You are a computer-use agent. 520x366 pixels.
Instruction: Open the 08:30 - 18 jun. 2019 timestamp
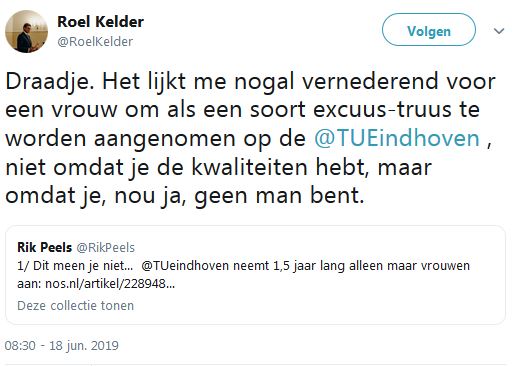pyautogui.click(x=62, y=346)
